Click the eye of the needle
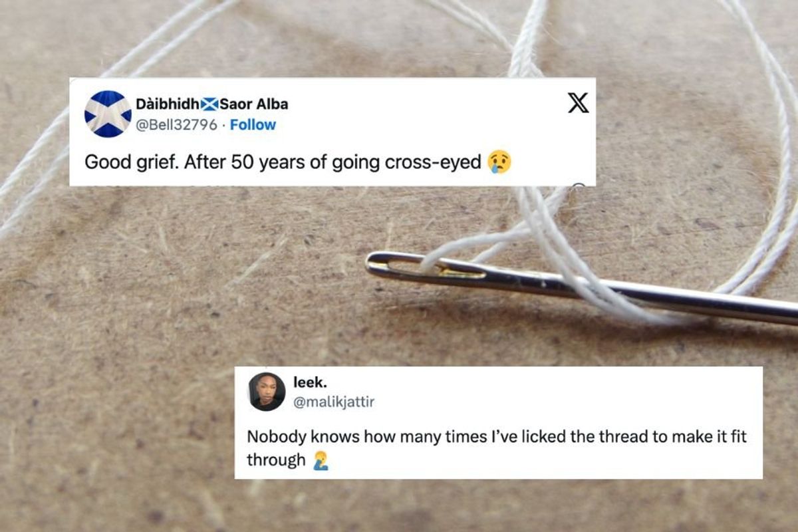 pyautogui.click(x=426, y=269)
